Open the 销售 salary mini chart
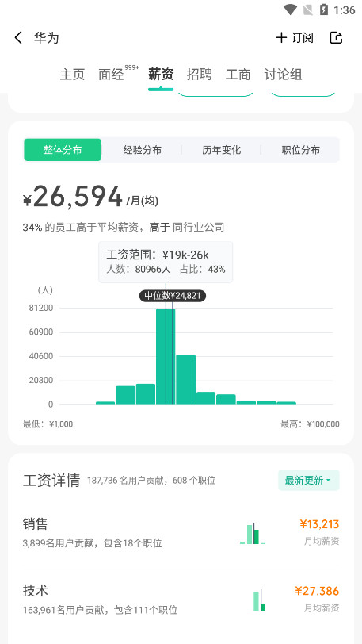This screenshot has width=362, height=644. coord(253,534)
